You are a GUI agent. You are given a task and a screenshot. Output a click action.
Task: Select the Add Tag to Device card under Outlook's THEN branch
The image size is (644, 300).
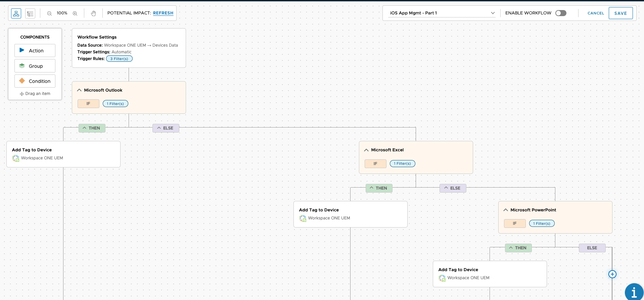pos(63,154)
